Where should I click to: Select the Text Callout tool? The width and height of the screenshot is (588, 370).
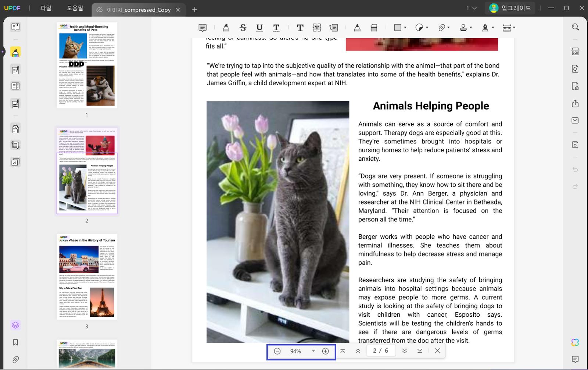click(x=334, y=28)
